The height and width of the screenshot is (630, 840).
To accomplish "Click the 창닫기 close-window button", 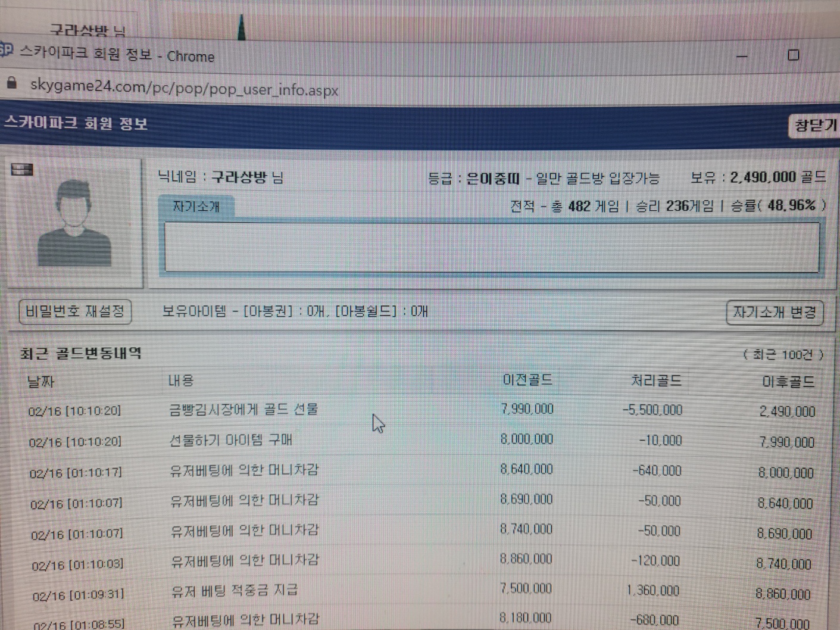I will coord(814,126).
